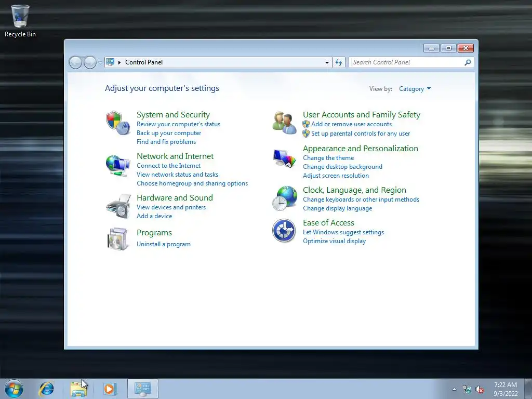
Task: Open View network status and tasks
Action: tap(177, 175)
